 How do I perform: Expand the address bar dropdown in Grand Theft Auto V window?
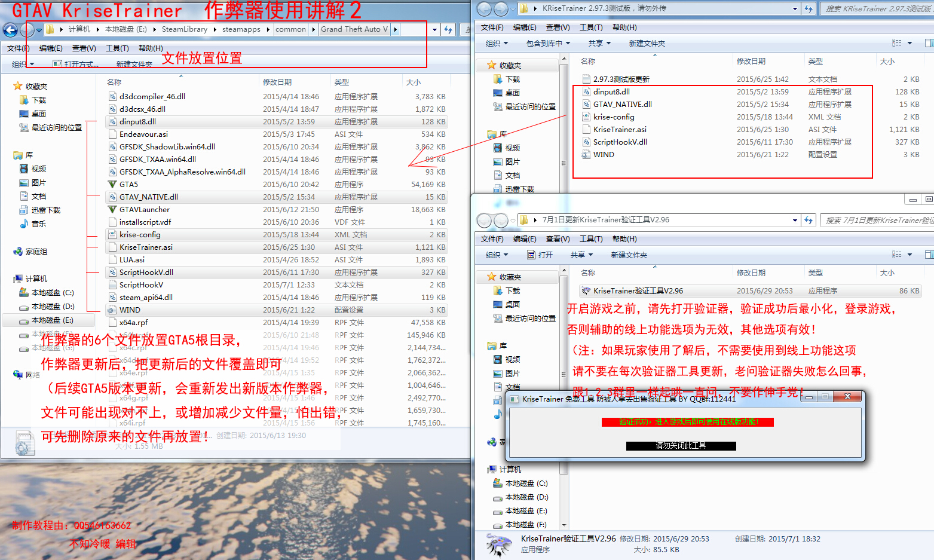click(x=434, y=29)
